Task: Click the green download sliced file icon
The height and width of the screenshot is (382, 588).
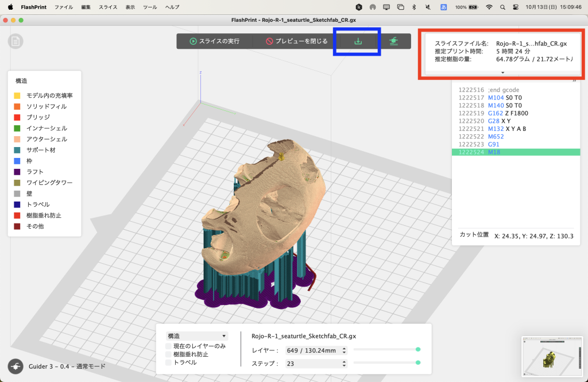Action: 357,41
